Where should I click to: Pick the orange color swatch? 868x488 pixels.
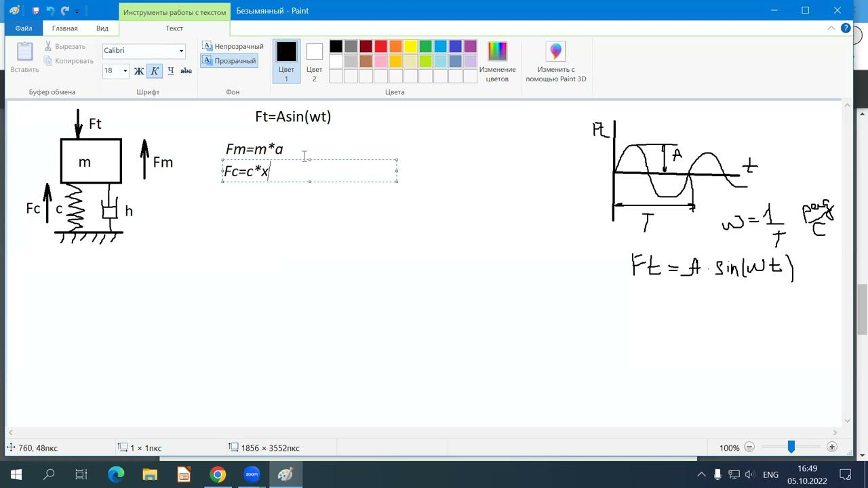(x=395, y=46)
